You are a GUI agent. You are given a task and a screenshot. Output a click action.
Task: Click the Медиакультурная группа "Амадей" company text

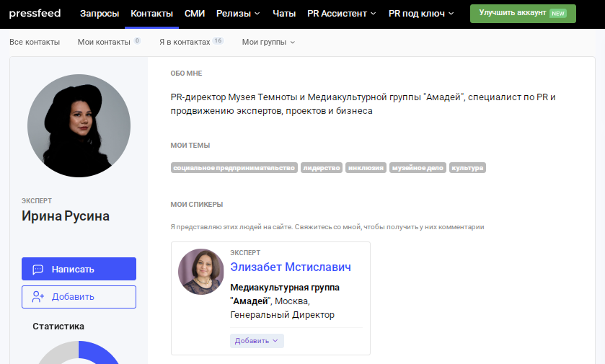[285, 294]
